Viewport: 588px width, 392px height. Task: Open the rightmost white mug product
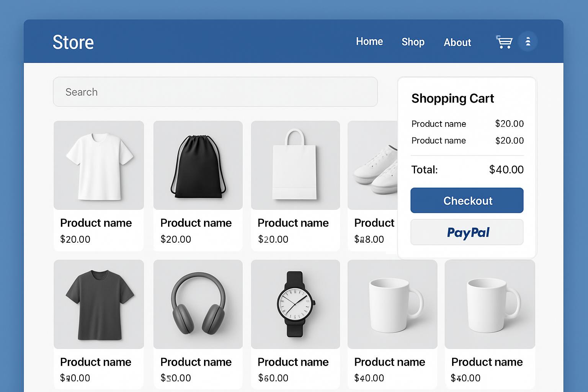point(490,304)
